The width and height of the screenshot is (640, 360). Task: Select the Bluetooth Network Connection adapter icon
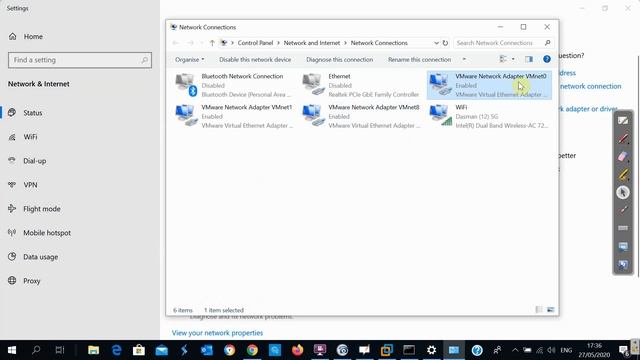point(186,85)
